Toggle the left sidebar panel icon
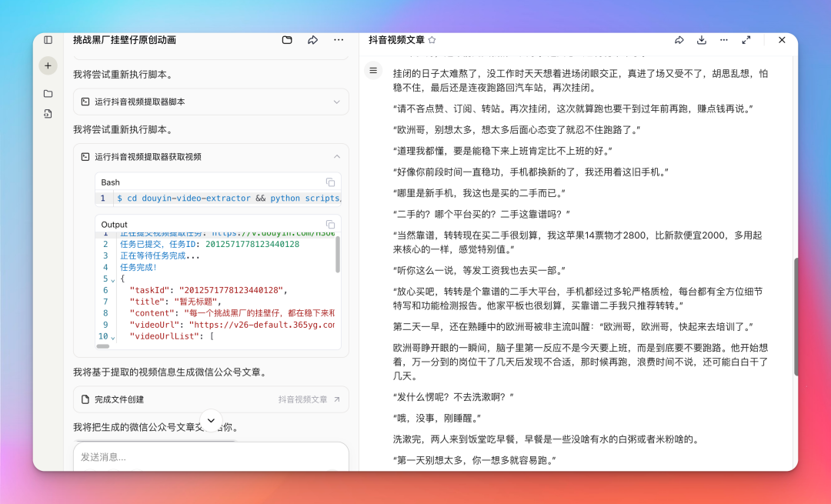Screen dimensions: 831x504 (x=47, y=39)
